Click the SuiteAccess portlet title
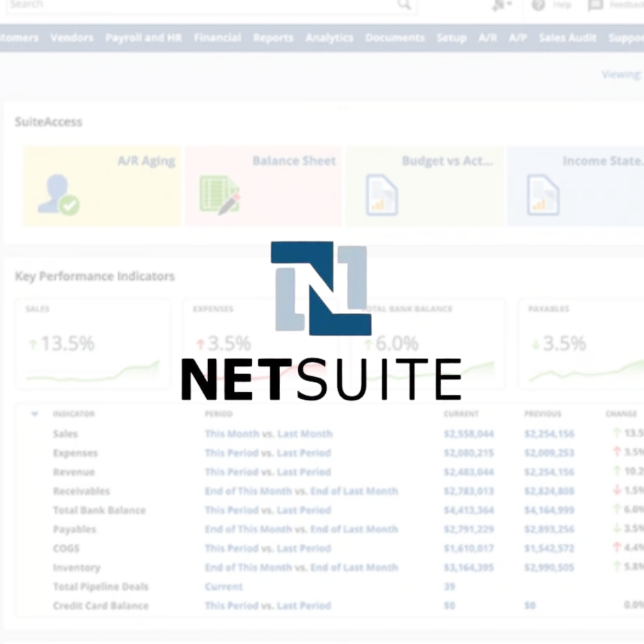 click(x=48, y=122)
